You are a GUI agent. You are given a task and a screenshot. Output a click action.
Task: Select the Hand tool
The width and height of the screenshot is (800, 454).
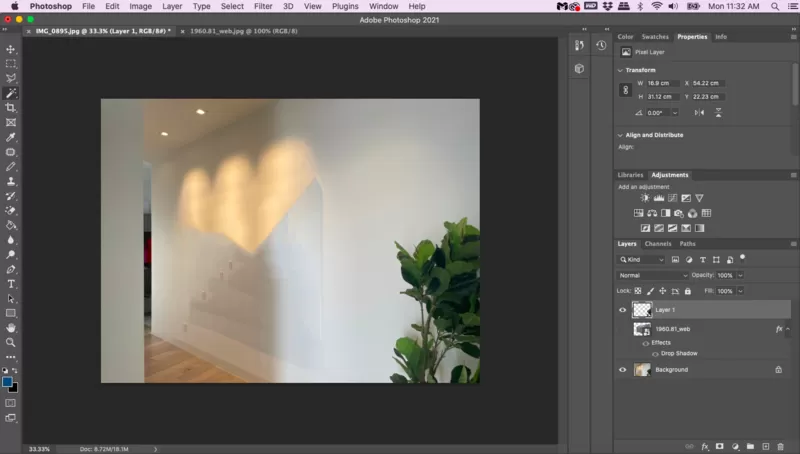point(11,328)
